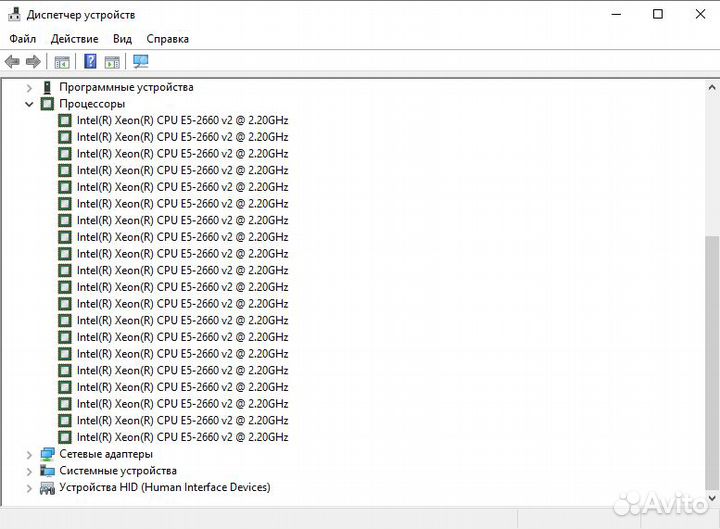
Task: Toggle the console tree pane toolbar icon
Action: pyautogui.click(x=62, y=62)
